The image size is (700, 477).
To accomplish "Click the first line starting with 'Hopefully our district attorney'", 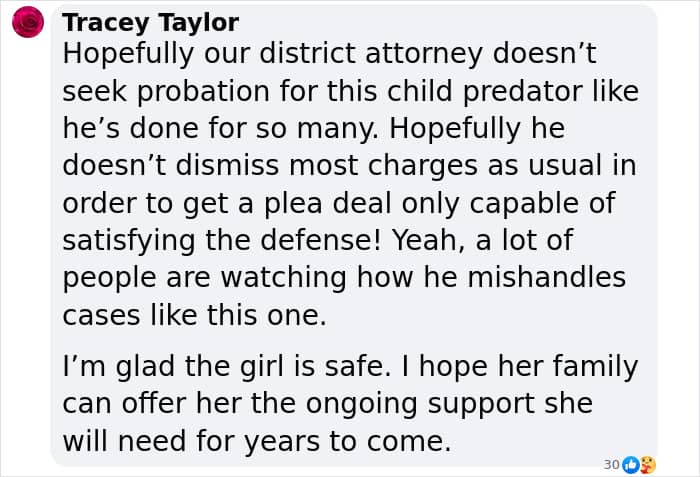I will [x=329, y=54].
